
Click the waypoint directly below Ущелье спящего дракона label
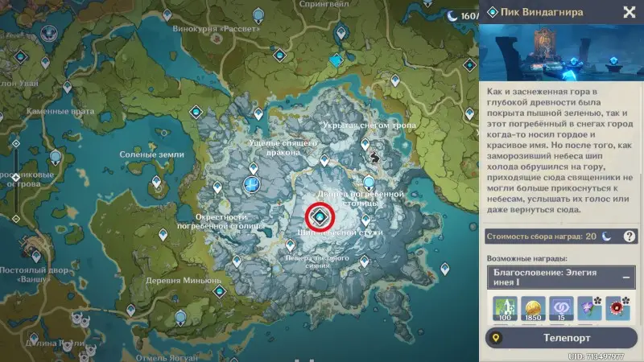pos(254,168)
